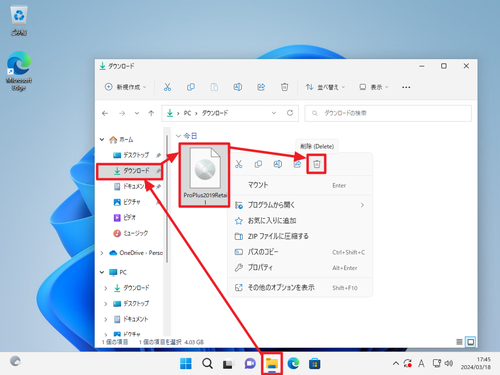
Task: Open Microsoft Edge desktop shortcut
Action: (19, 71)
